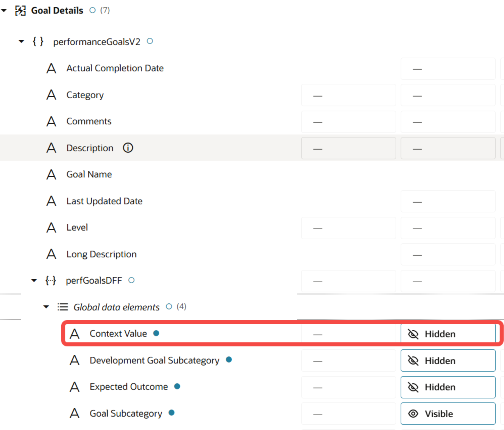This screenshot has width=504, height=430.
Task: Click the curly braces icon for performanceGoalsV2
Action: coord(38,41)
